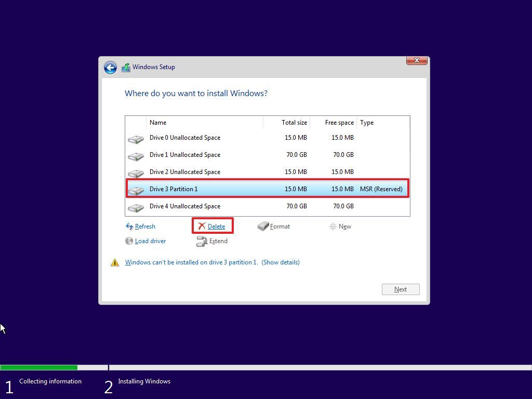Select the Installing Windows step
The width and height of the screenshot is (532, 399).
tap(144, 381)
